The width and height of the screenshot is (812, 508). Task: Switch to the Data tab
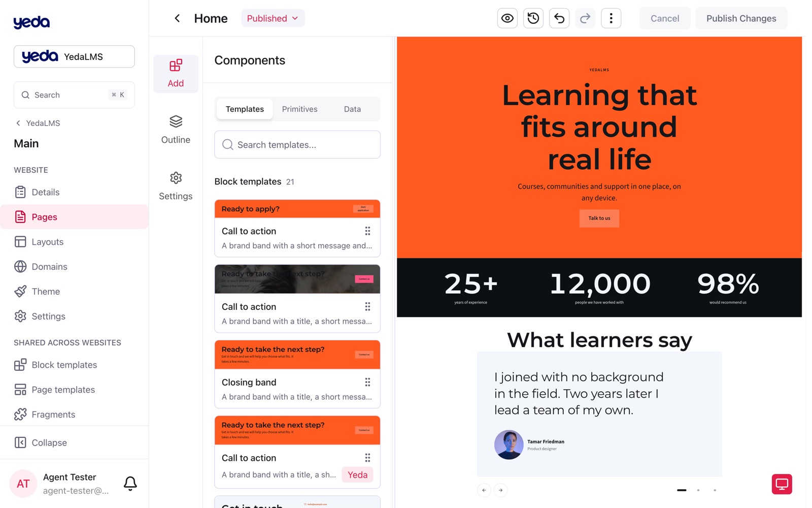tap(352, 109)
